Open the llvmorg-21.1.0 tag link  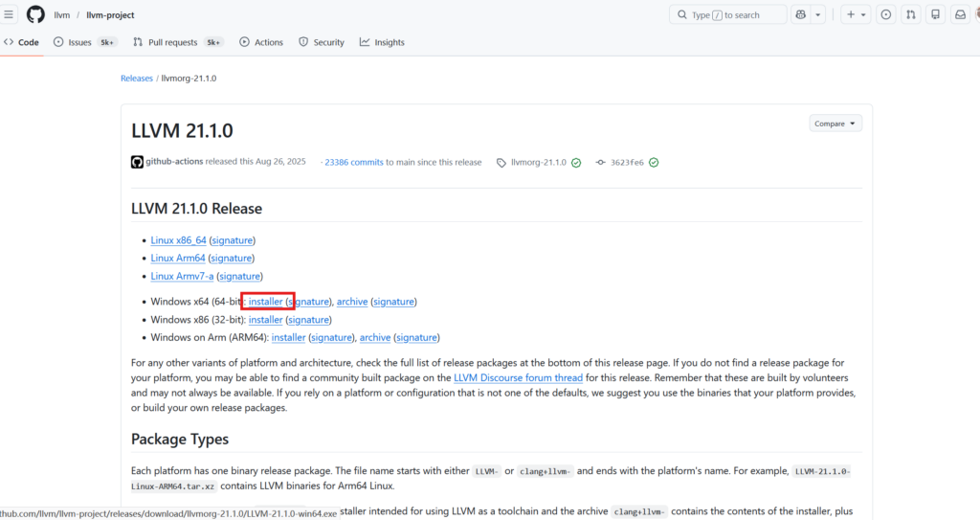538,162
